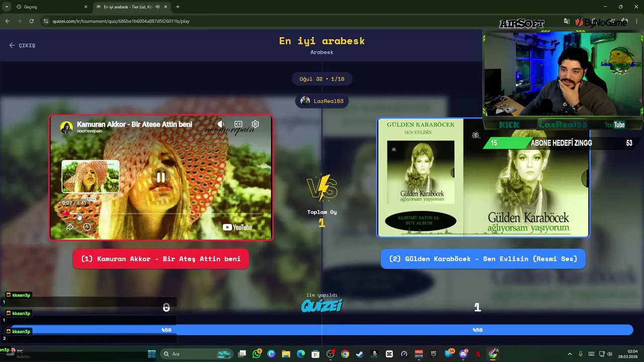Go back in the browser

pyautogui.click(x=7, y=21)
